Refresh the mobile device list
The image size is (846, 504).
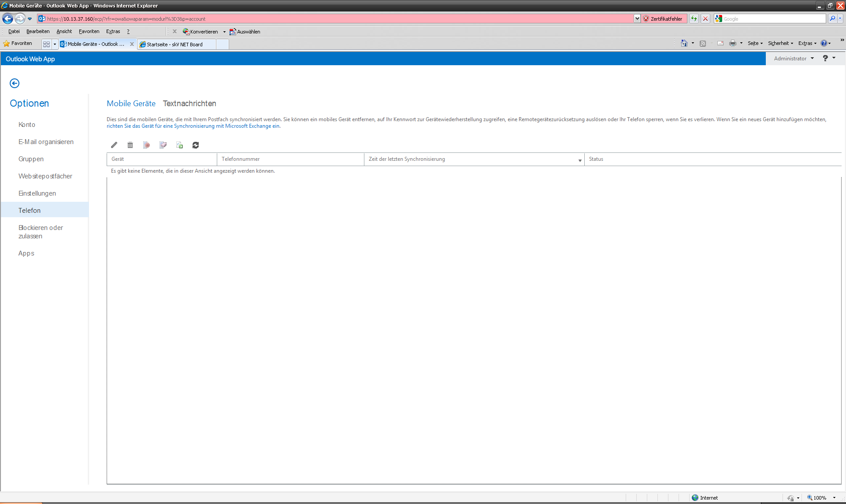coord(196,145)
